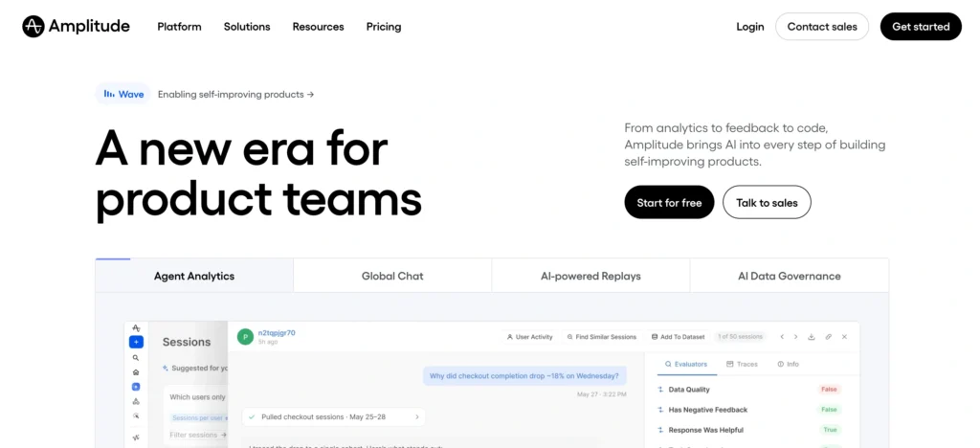The image size is (980, 448).
Task: Copy session link with the link icon
Action: pyautogui.click(x=828, y=337)
